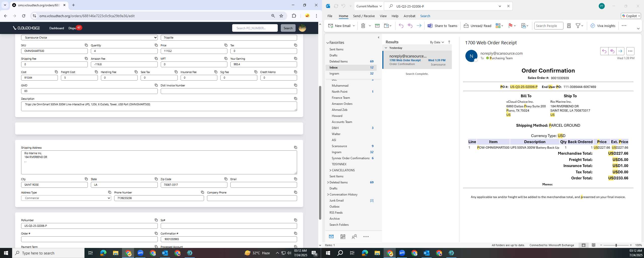Open the Scansource Choice supplier dropdown

89,38
